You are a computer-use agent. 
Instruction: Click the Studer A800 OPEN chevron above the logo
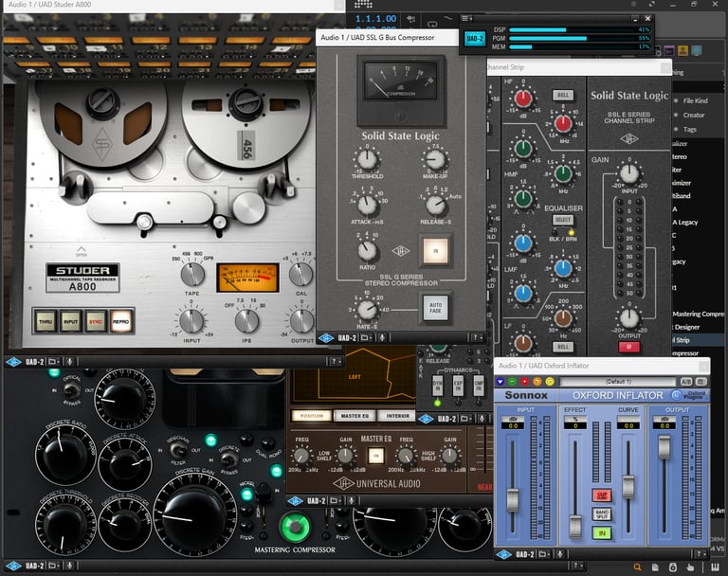[x=82, y=251]
